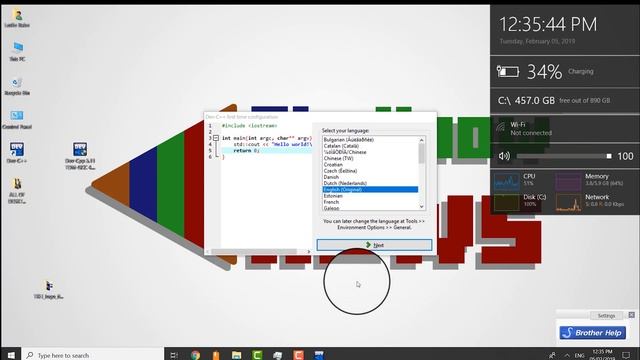Select French in the language list
The height and width of the screenshot is (360, 640).
331,202
